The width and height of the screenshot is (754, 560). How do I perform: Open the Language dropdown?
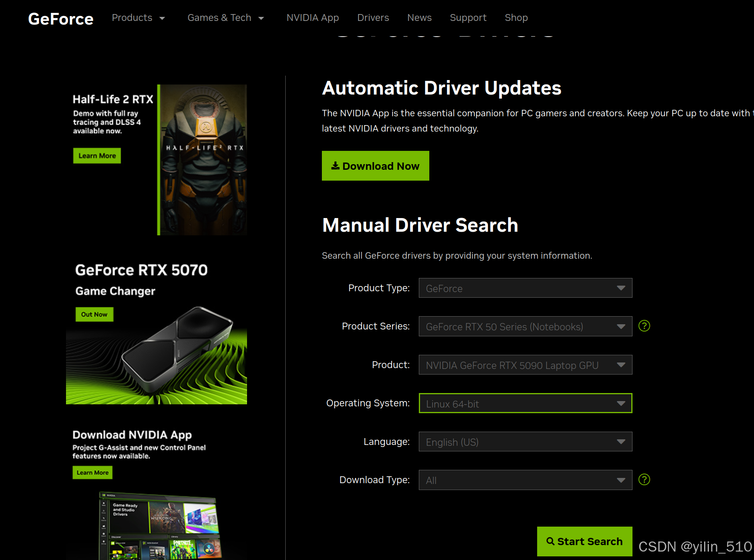tap(525, 442)
